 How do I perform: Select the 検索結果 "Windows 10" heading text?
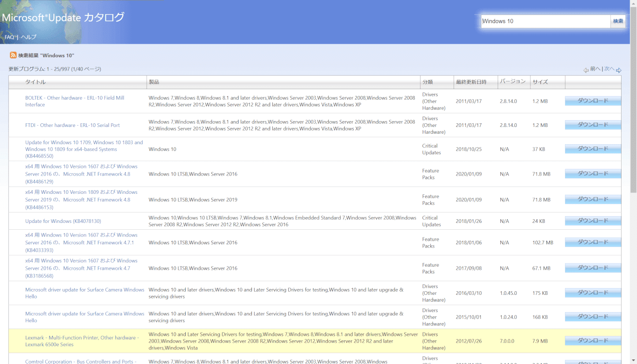tap(46, 56)
